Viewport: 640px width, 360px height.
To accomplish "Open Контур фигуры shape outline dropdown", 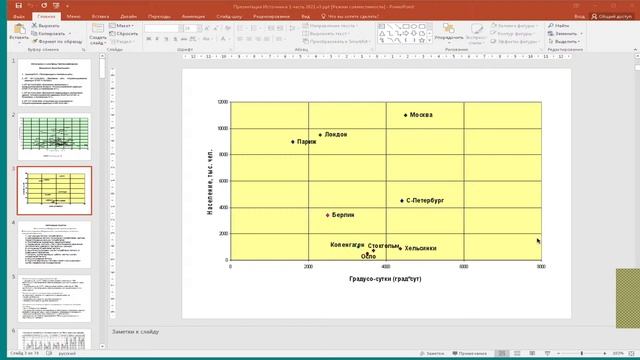I will click(514, 33).
